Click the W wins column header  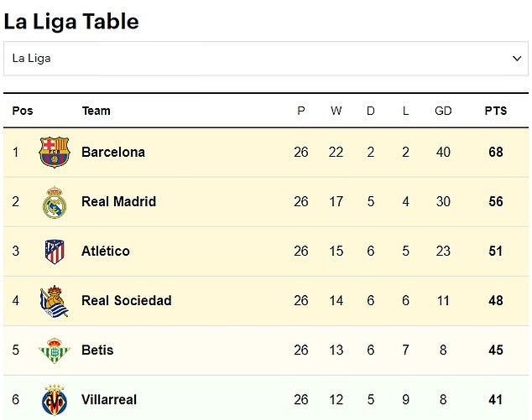336,111
